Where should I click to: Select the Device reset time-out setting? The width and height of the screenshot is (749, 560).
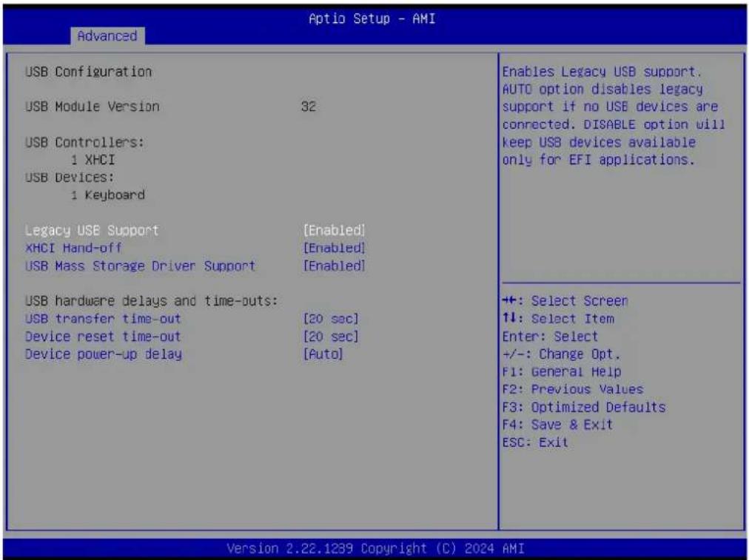click(103, 337)
